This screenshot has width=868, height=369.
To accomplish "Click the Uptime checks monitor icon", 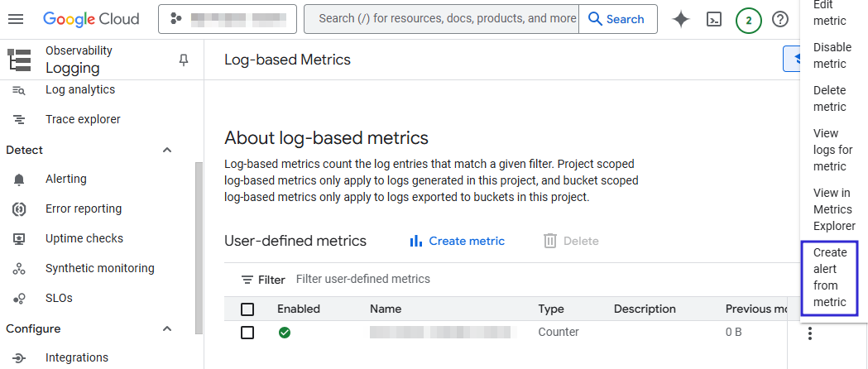I will (19, 239).
